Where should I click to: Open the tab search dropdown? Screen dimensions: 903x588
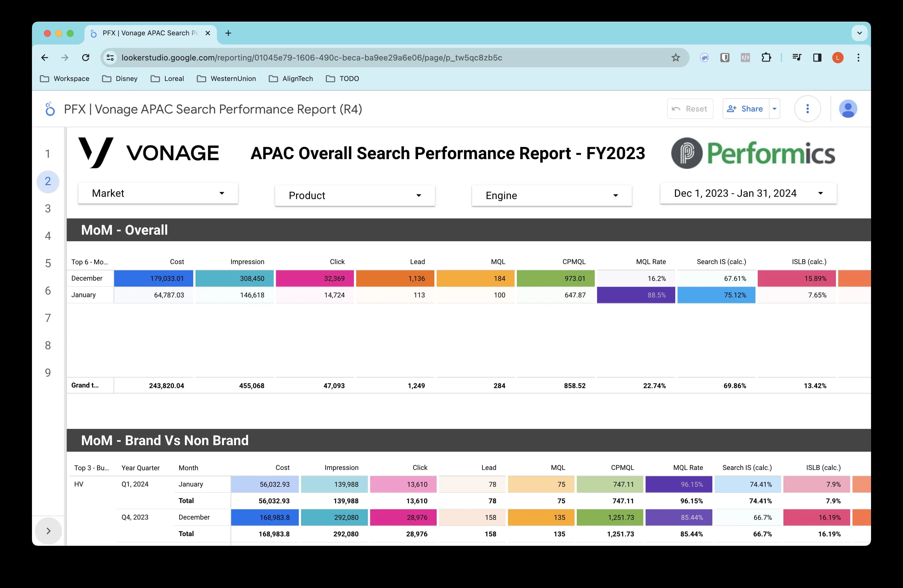tap(860, 33)
